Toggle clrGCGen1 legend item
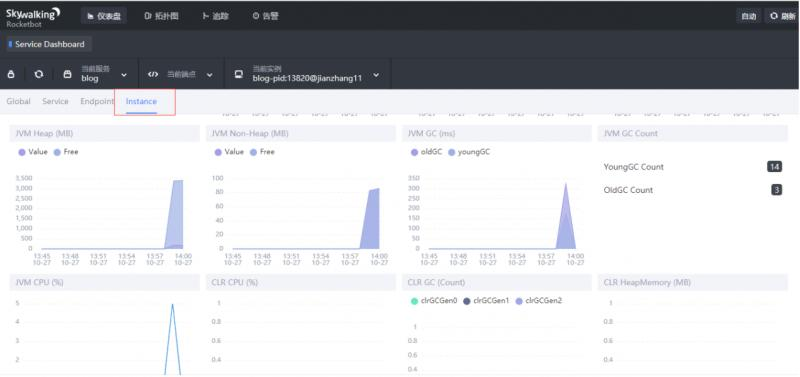This screenshot has width=800, height=377. pyautogui.click(x=486, y=301)
